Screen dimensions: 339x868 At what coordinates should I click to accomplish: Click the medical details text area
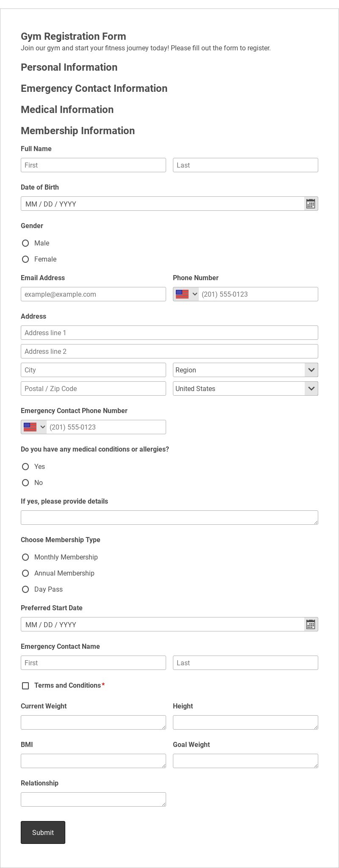(169, 518)
